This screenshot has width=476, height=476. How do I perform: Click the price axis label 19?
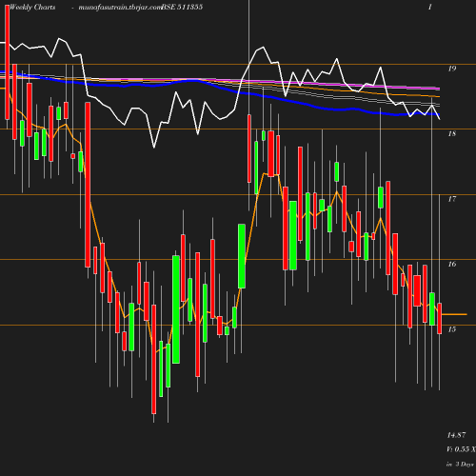(x=452, y=69)
